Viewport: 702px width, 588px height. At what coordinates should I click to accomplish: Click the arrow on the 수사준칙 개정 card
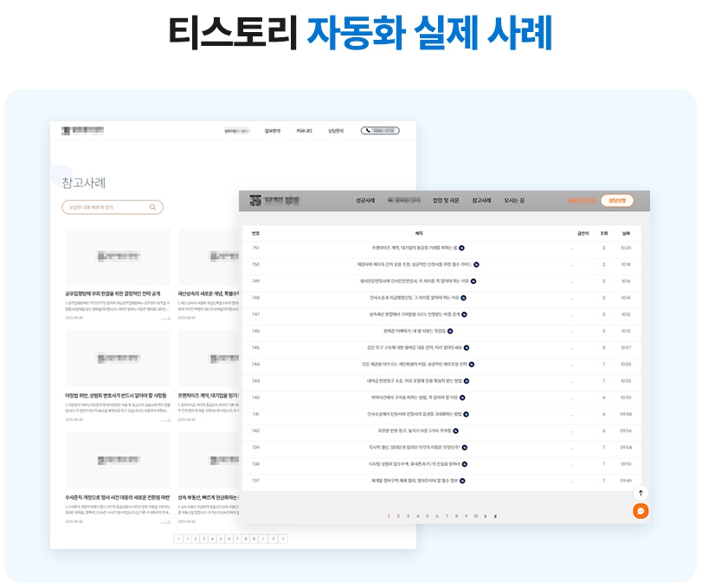click(x=165, y=521)
